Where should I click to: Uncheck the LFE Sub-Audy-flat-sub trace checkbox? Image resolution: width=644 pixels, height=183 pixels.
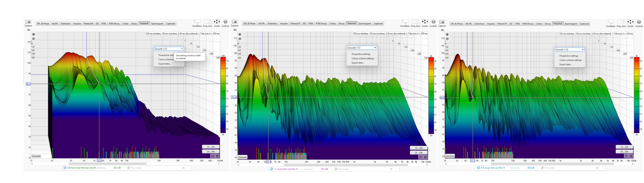[x=65, y=168]
